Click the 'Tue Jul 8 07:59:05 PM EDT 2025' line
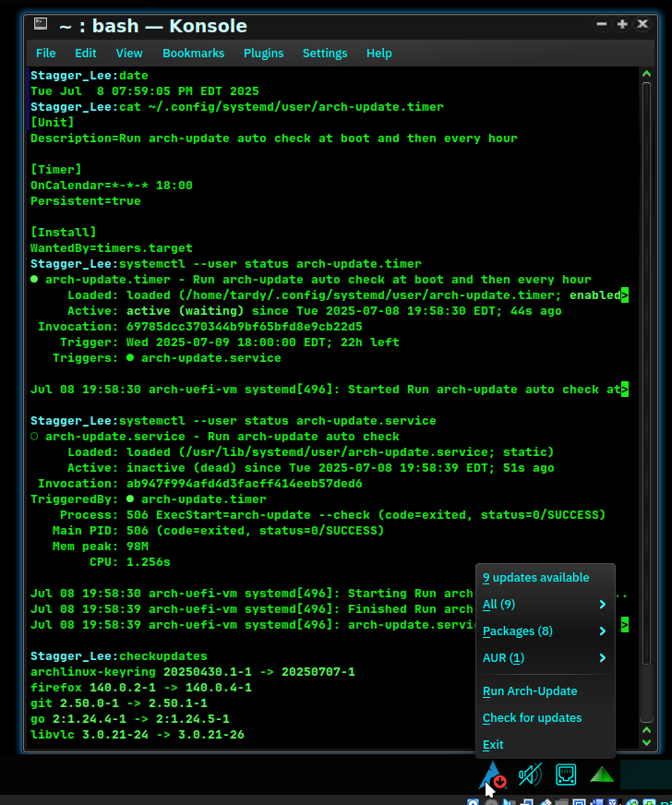The image size is (672, 805). tap(145, 91)
